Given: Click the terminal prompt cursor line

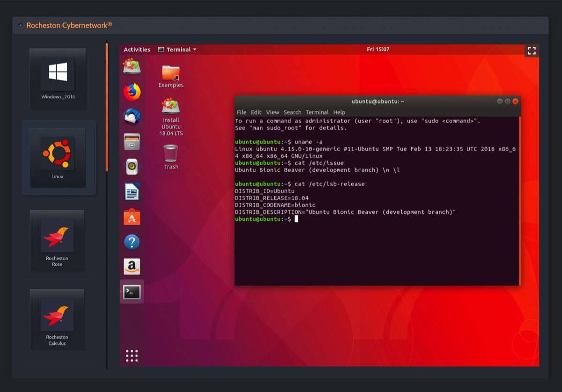Looking at the screenshot, I should pos(266,219).
